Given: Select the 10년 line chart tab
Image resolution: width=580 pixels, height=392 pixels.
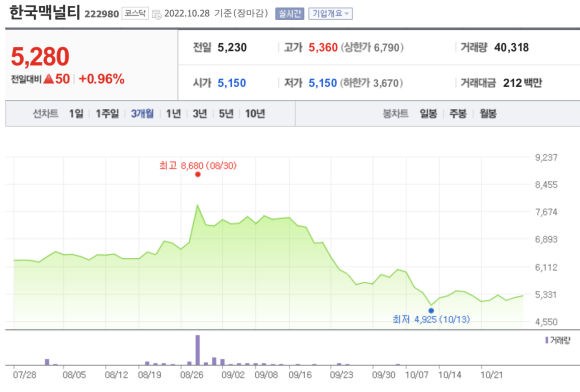Looking at the screenshot, I should tap(255, 114).
